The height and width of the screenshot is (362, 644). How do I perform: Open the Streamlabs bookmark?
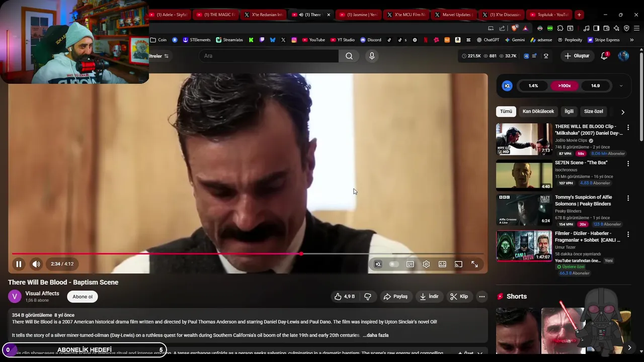click(x=229, y=40)
